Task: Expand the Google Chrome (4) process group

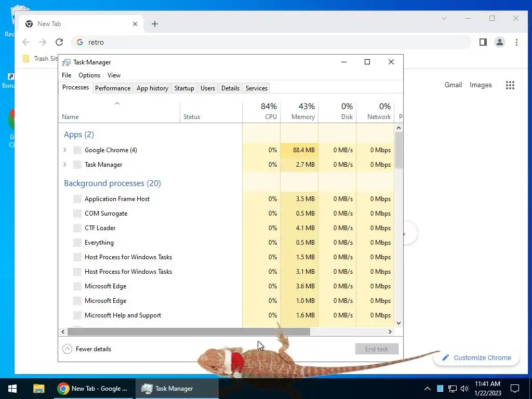Action: tap(65, 150)
